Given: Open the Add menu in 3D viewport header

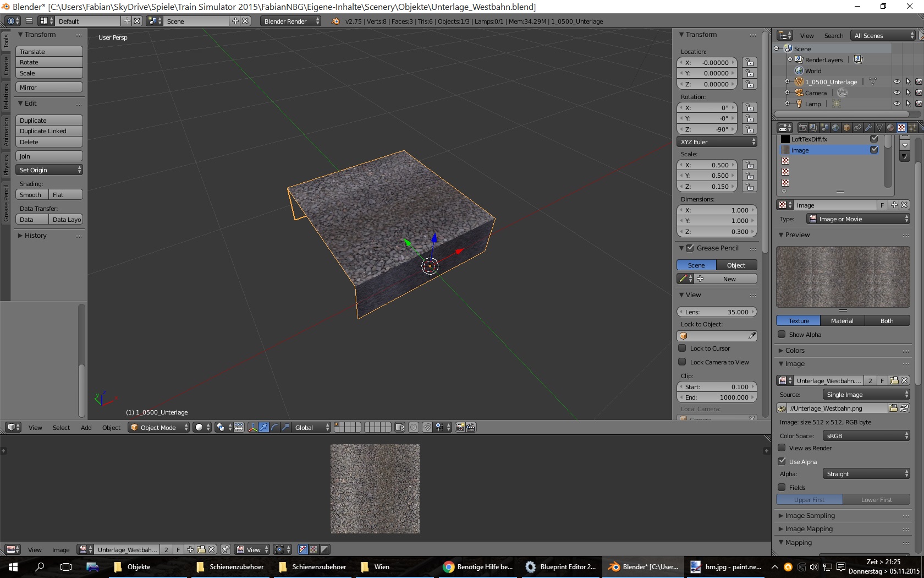Looking at the screenshot, I should coord(86,428).
